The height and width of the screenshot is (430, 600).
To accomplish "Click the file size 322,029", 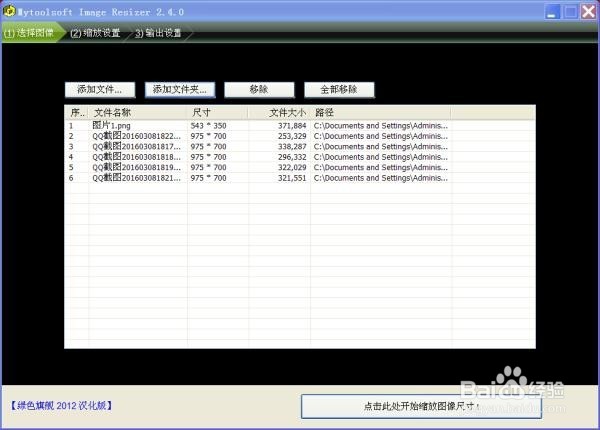I will 292,167.
